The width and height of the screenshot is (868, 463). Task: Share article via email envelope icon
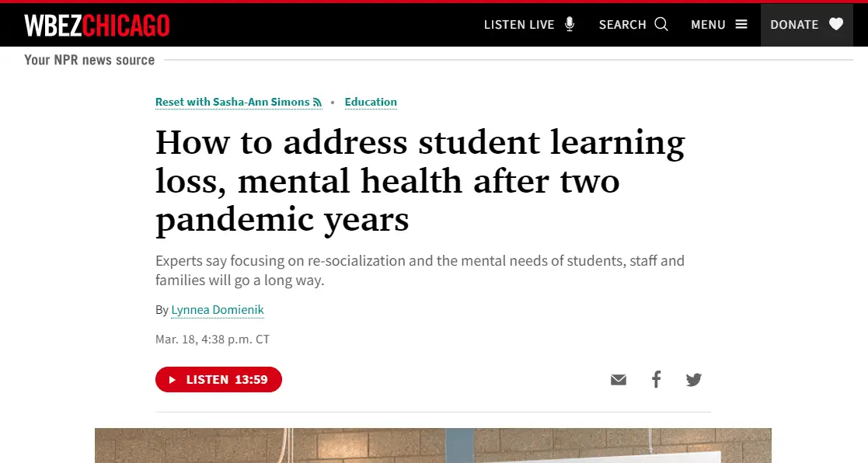pos(619,380)
